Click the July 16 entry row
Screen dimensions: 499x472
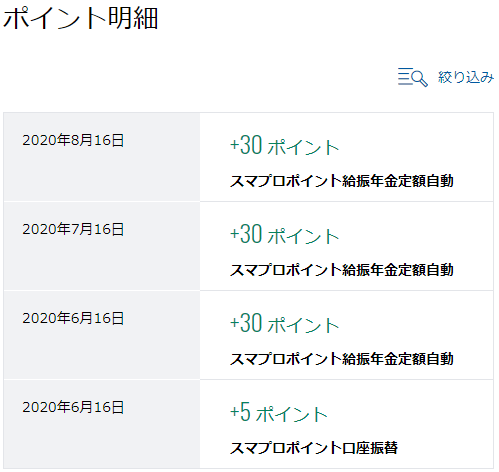(x=248, y=246)
